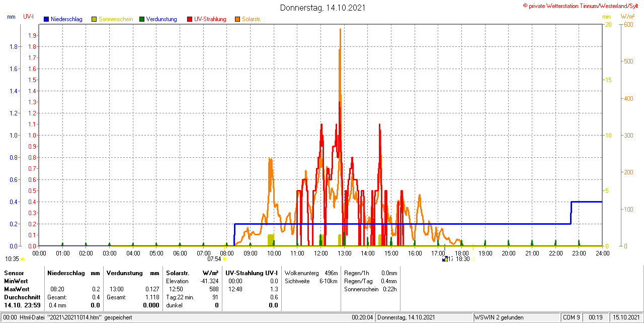
Task: Click the 0.4 mm daily total entry
Action: (57, 305)
